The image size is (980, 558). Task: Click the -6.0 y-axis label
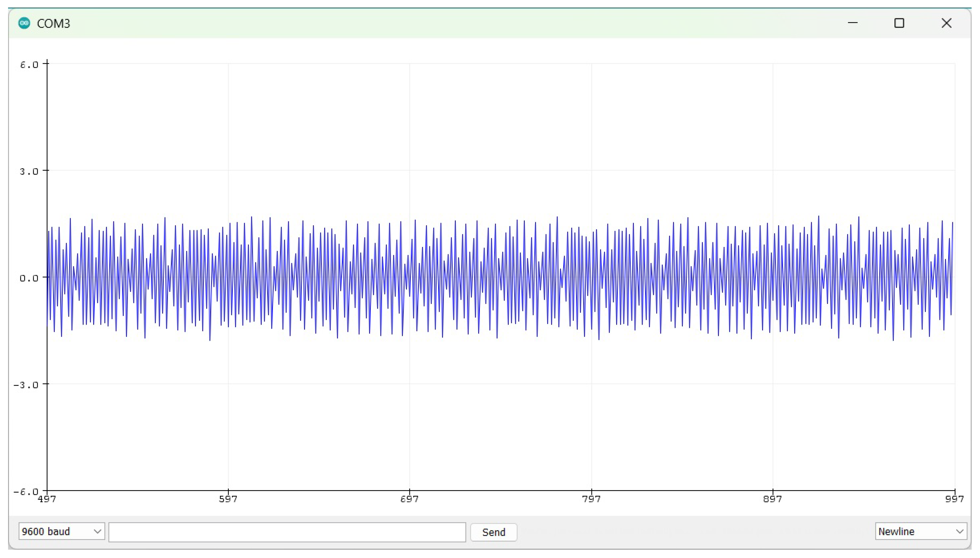pyautogui.click(x=26, y=491)
